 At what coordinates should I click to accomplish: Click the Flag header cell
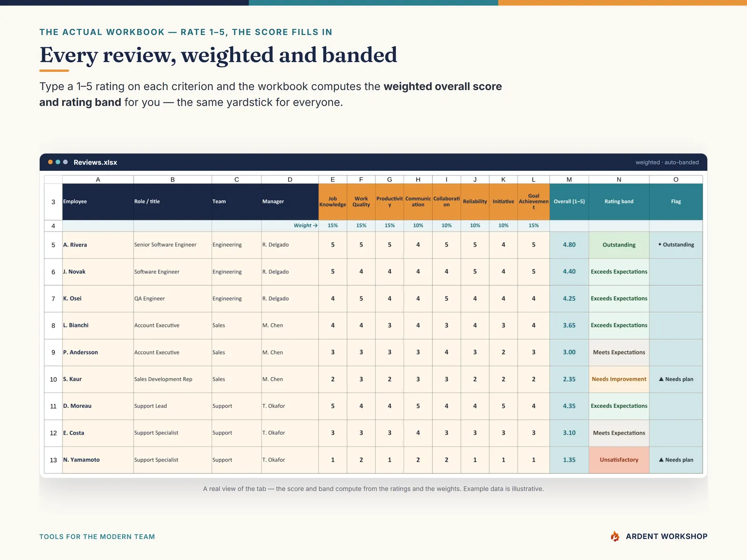676,202
